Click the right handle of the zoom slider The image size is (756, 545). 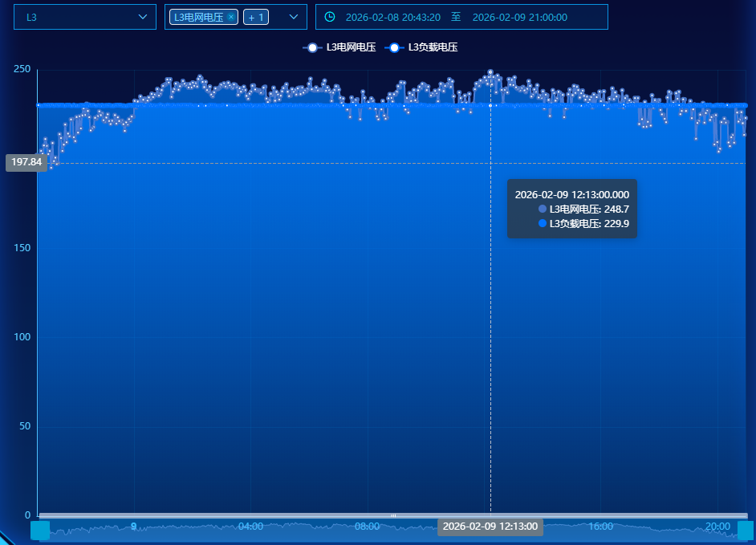coord(746,531)
